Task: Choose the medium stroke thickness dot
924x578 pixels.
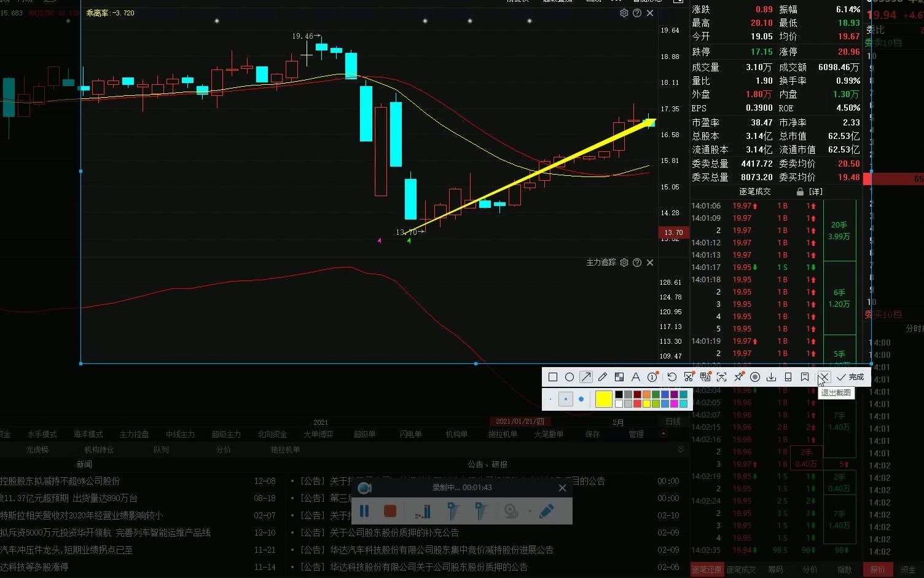Action: click(x=565, y=399)
